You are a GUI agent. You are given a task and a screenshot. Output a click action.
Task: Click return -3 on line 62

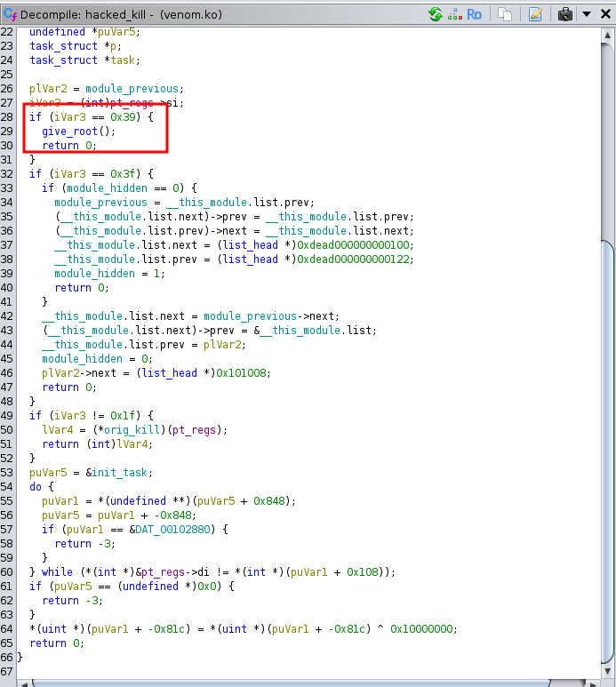(72, 600)
